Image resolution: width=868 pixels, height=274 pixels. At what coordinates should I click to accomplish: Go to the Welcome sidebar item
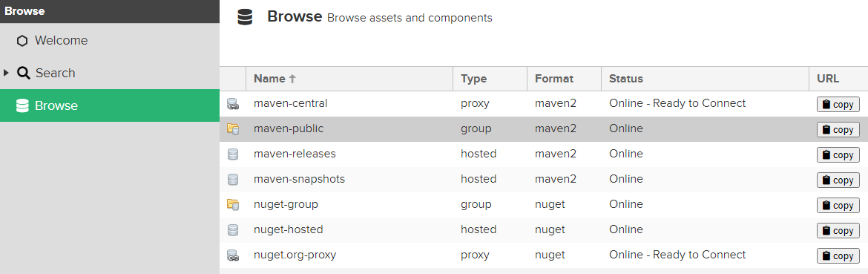pos(110,40)
